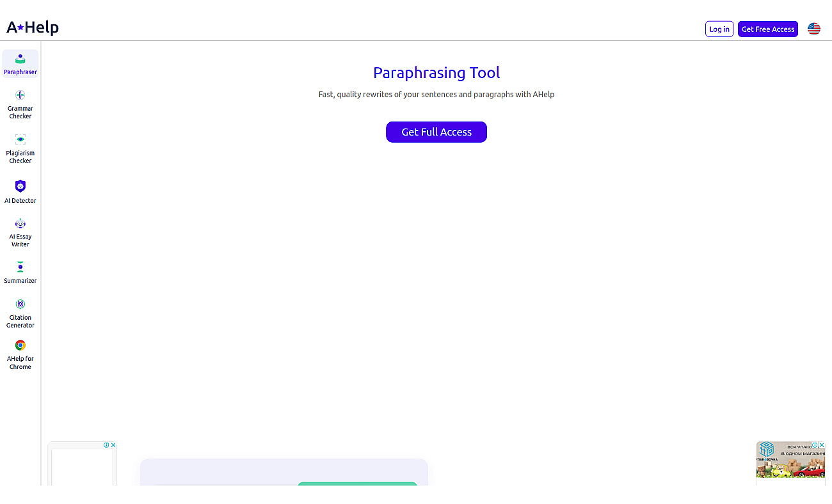This screenshot has width=832, height=504.
Task: Close the left-side ad with X
Action: 113,445
